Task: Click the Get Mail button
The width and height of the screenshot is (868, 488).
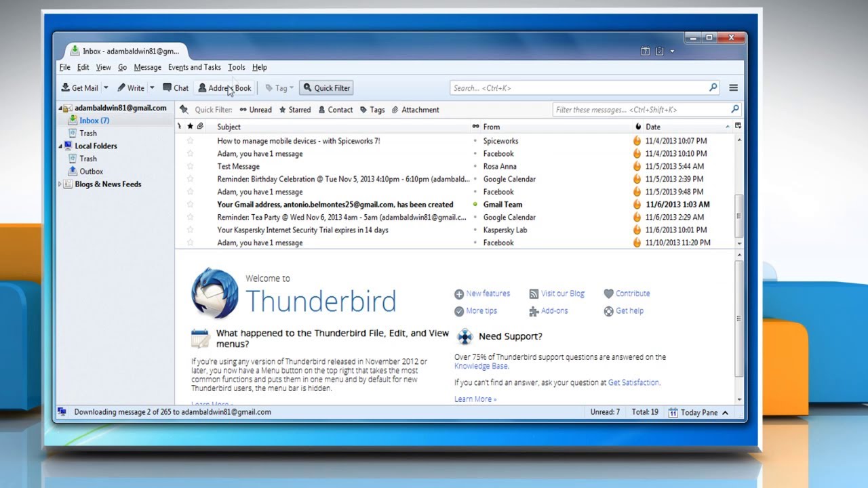Action: point(79,88)
